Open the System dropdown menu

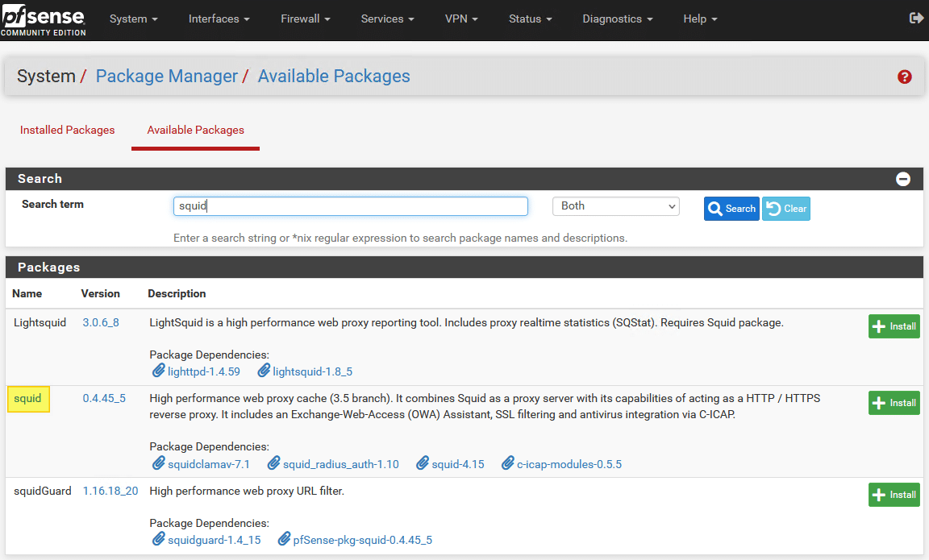[133, 19]
